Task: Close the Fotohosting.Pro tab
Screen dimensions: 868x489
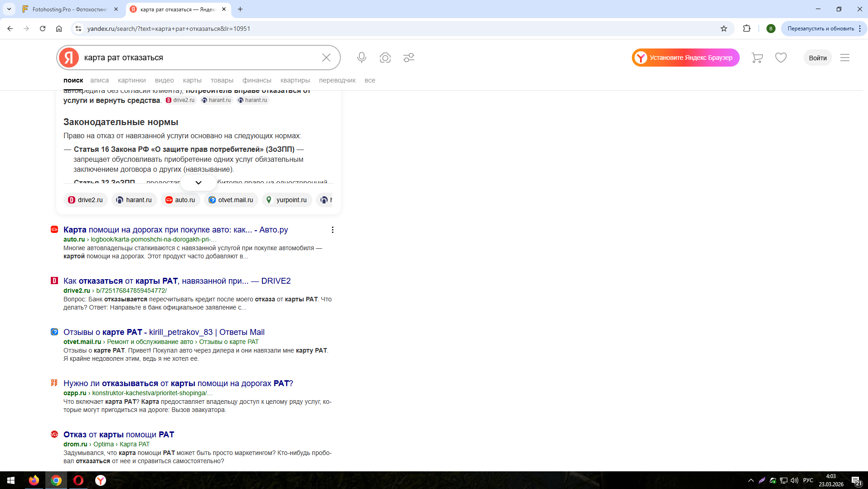Action: (116, 9)
